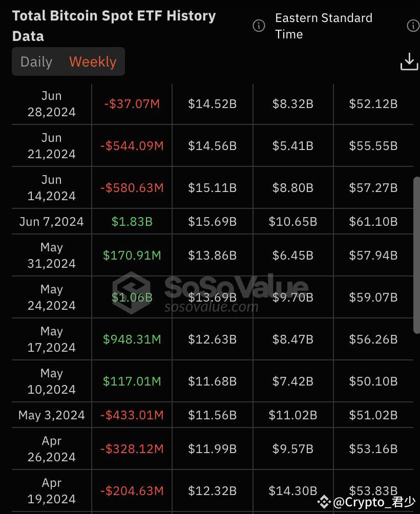Screen dimensions: 420x514
Task: Click the -$544.09M outflow value
Action: point(132,146)
